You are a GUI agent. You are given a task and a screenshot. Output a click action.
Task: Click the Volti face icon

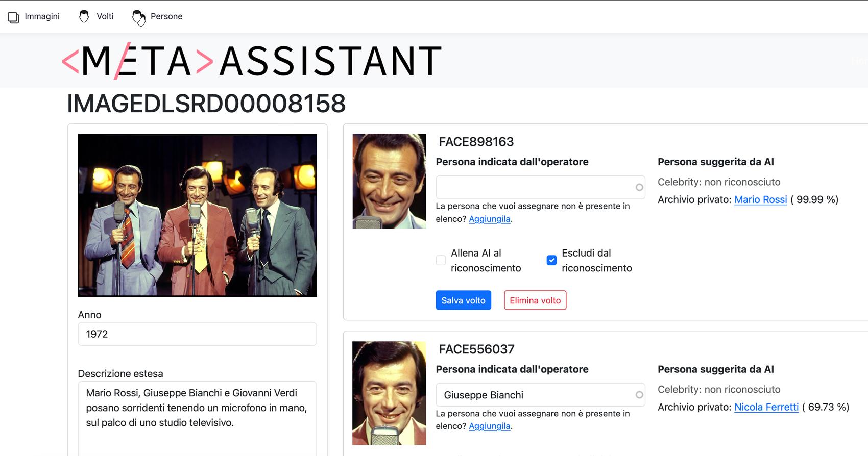[84, 16]
